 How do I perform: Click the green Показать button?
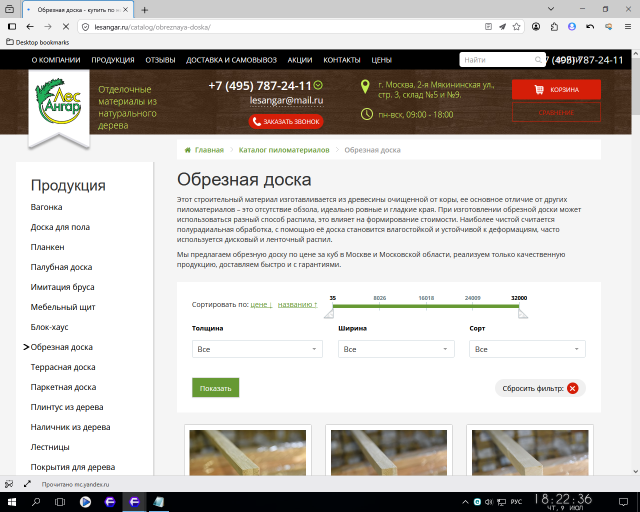(x=216, y=388)
